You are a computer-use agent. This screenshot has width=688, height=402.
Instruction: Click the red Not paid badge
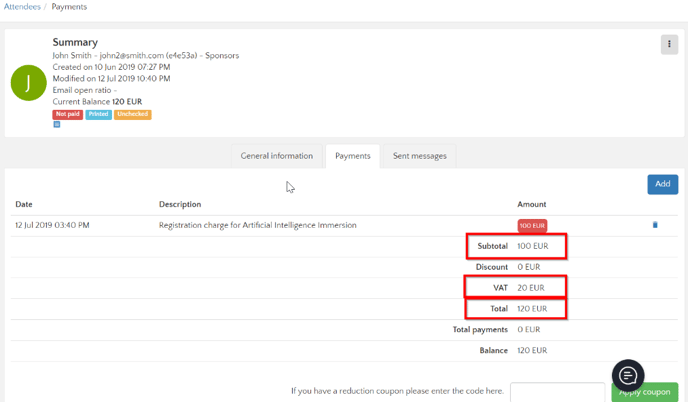(x=67, y=115)
